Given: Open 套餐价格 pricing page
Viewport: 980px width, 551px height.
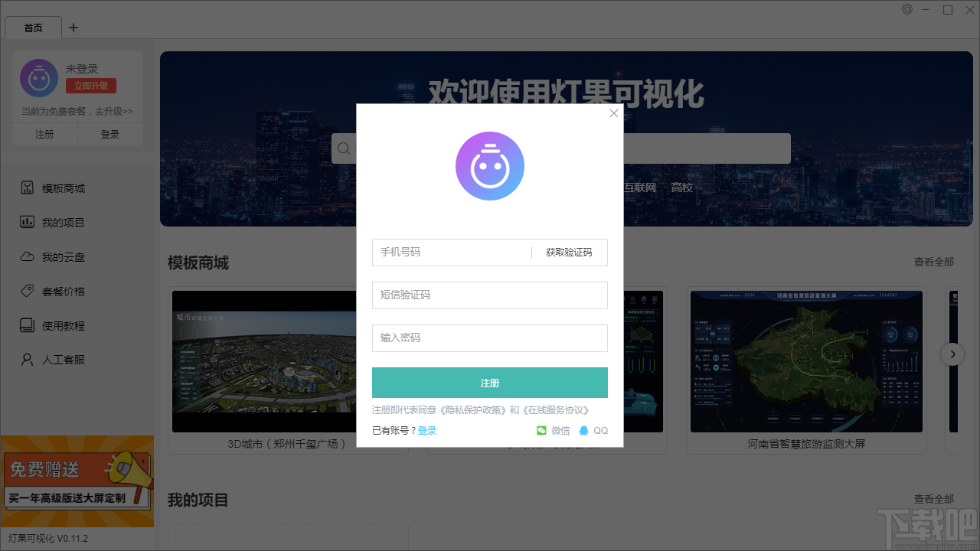Looking at the screenshot, I should (x=52, y=292).
